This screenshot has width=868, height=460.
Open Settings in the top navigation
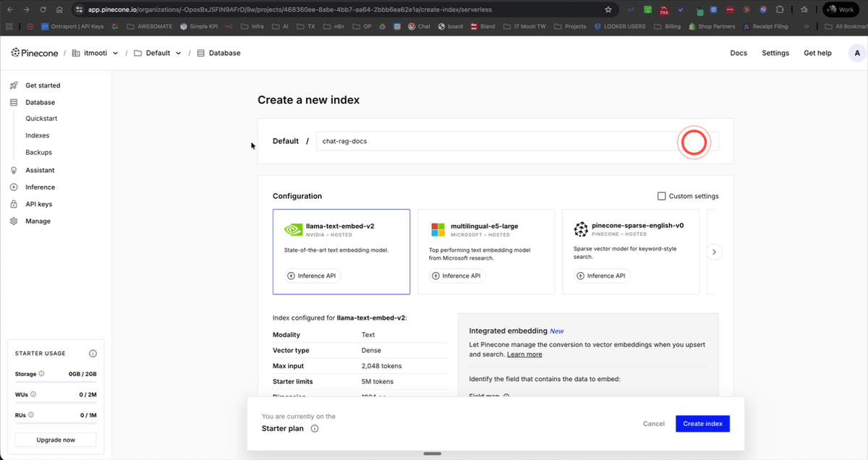[775, 52]
